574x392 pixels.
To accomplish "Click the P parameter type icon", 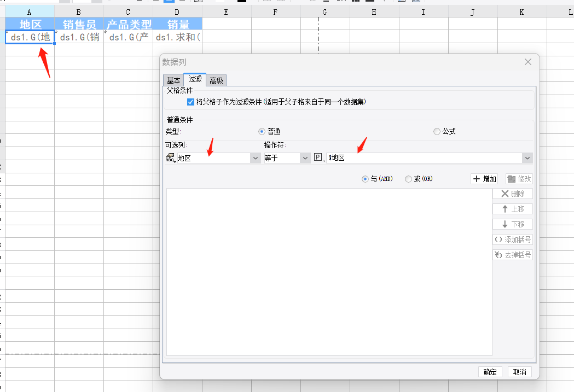I will click(318, 157).
